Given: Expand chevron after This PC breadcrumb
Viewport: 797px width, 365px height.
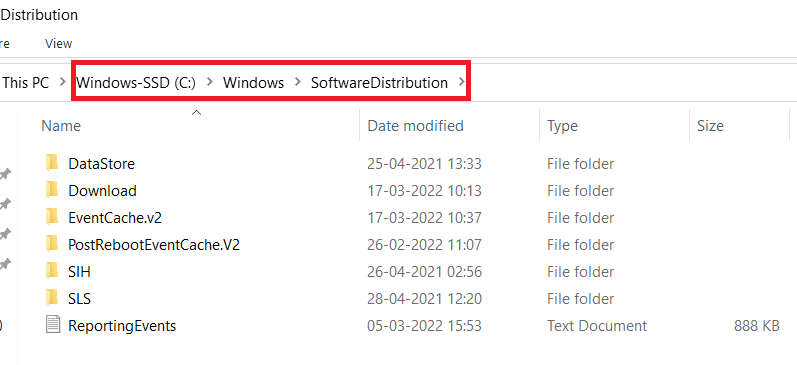Looking at the screenshot, I should (x=63, y=82).
